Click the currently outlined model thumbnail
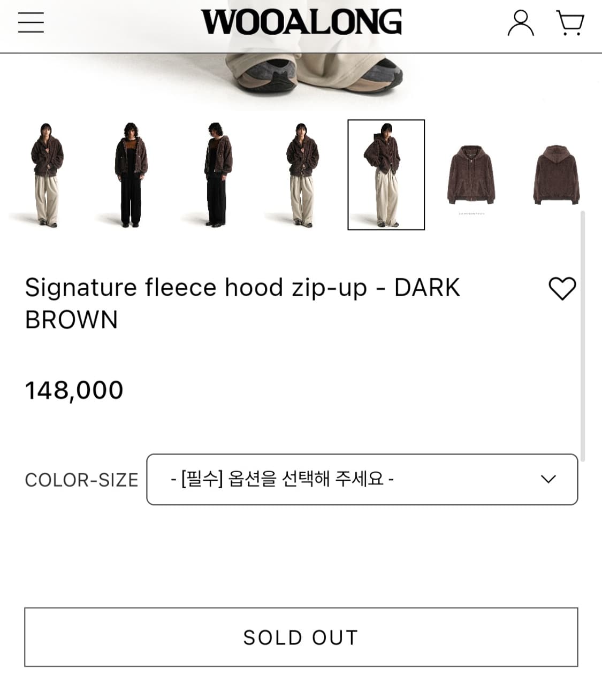Image resolution: width=602 pixels, height=700 pixels. tap(386, 175)
